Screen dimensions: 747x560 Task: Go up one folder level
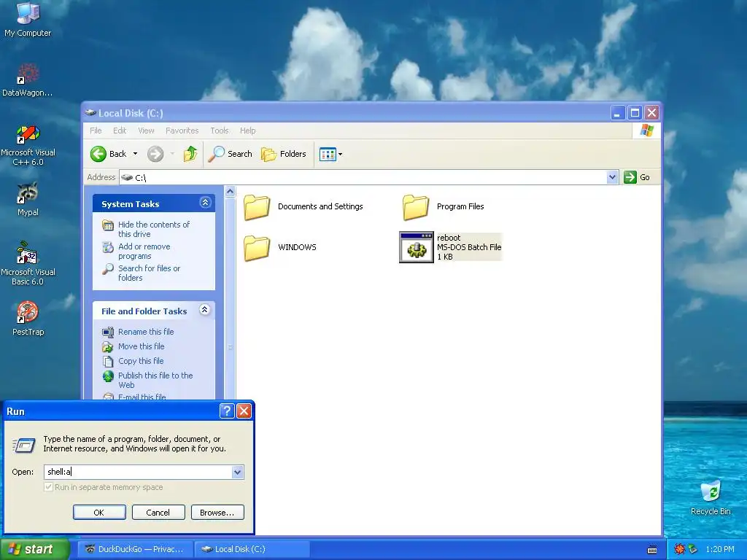pyautogui.click(x=190, y=154)
